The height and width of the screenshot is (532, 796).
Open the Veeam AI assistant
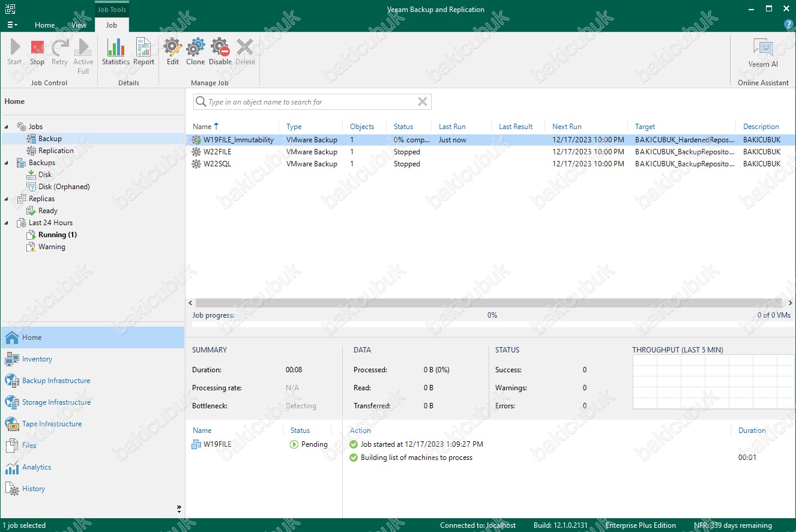(x=763, y=53)
